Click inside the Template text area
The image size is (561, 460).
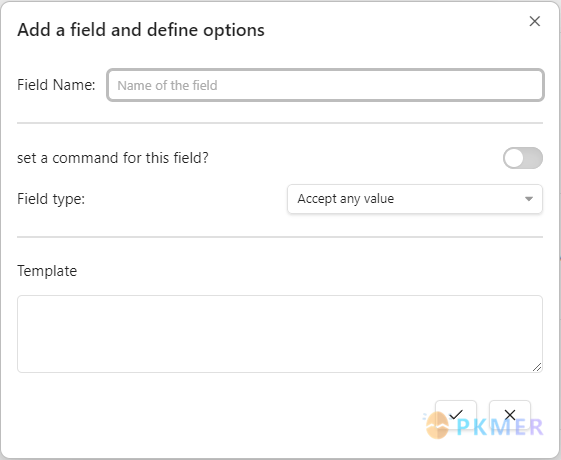click(280, 334)
